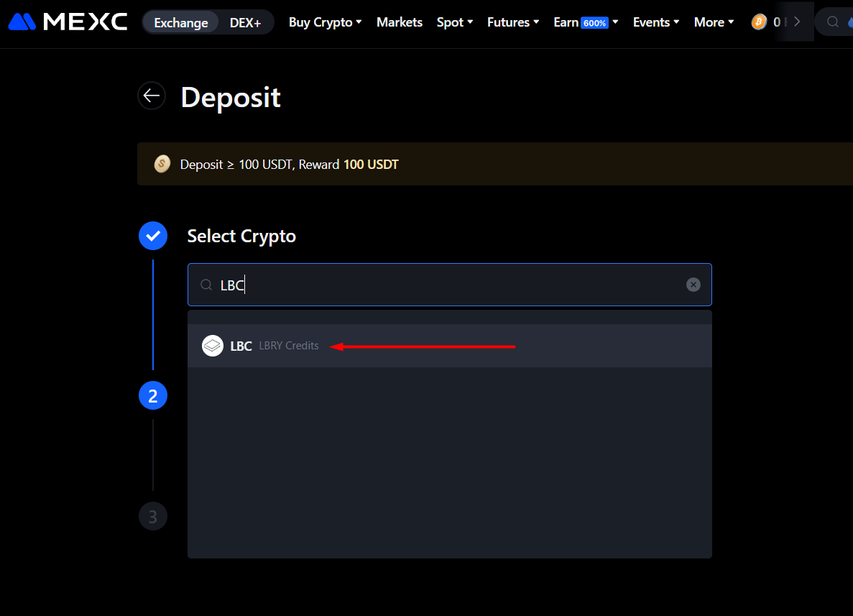853x616 pixels.
Task: Expand the Events dropdown menu
Action: [x=656, y=22]
